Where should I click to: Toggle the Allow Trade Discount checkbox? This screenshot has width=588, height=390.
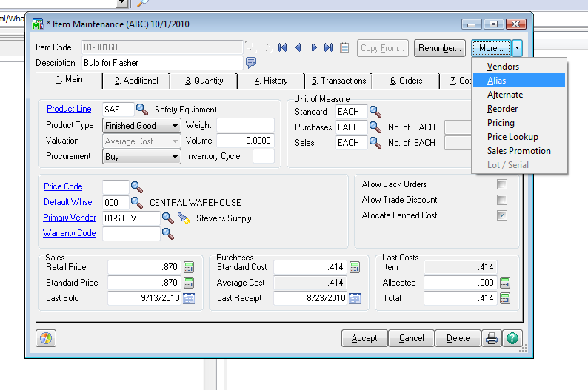pos(502,200)
